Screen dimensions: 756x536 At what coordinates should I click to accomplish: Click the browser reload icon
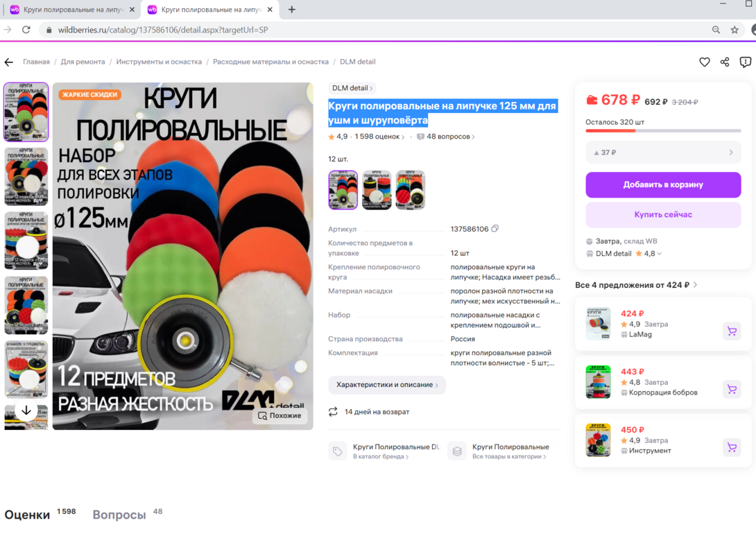(26, 30)
